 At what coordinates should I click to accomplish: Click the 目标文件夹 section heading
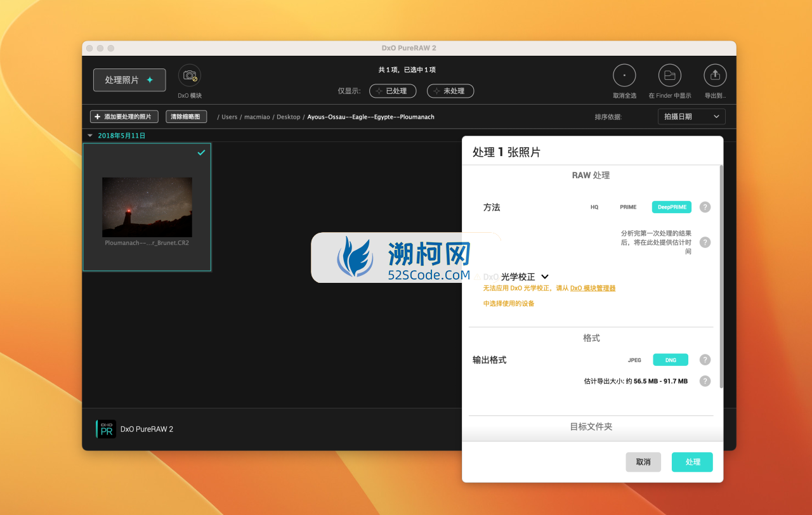click(591, 427)
